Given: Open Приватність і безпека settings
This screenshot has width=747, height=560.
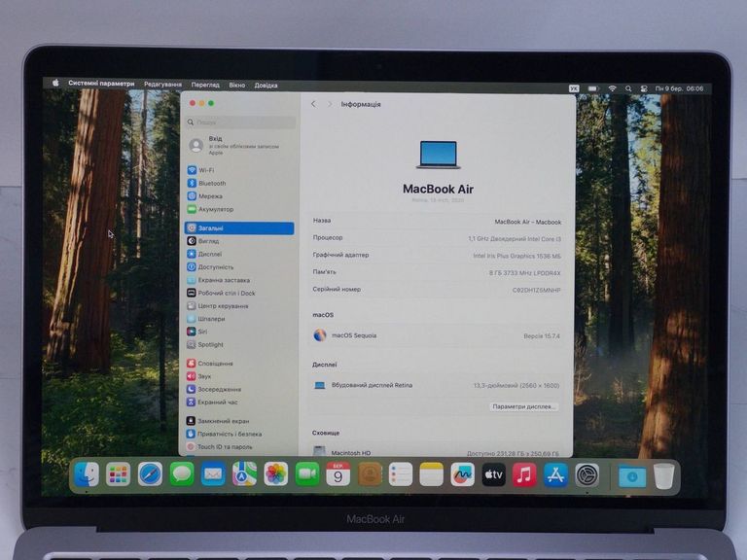Looking at the screenshot, I should pyautogui.click(x=224, y=434).
